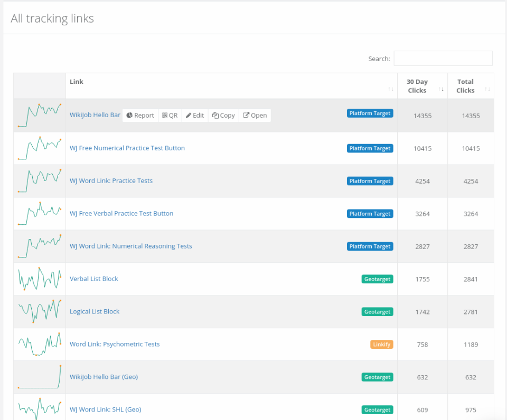The height and width of the screenshot is (420, 507).
Task: Open WJ Free Numerical Practice Test Button link
Action: (127, 148)
